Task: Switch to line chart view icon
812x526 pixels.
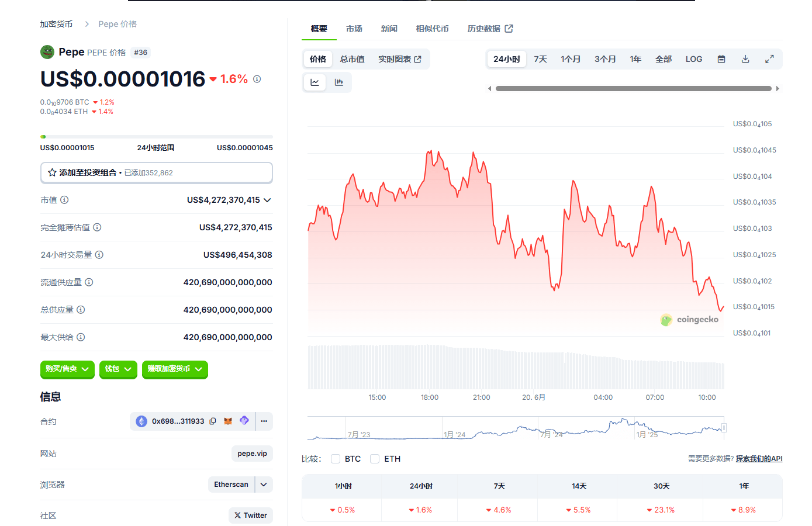Action: click(x=315, y=82)
